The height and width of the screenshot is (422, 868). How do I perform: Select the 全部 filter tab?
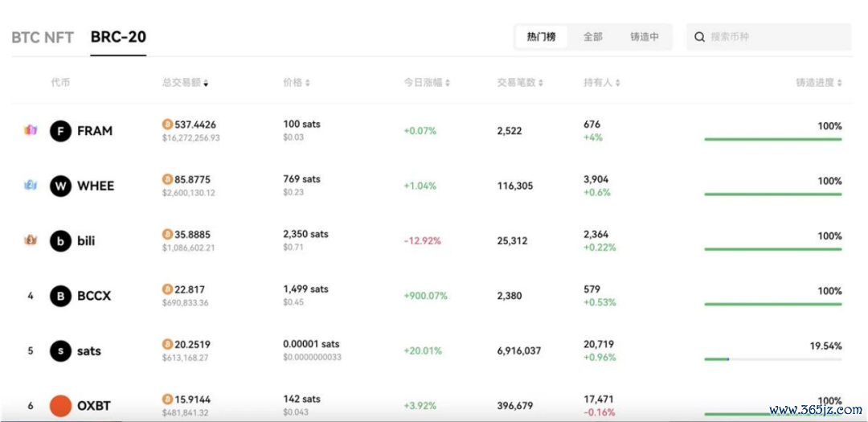tap(592, 37)
